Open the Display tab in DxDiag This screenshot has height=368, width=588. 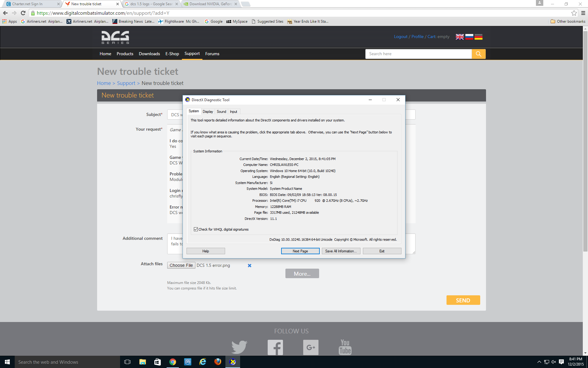click(208, 112)
